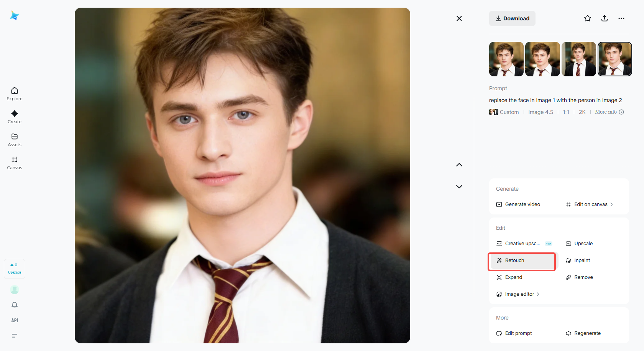Expand the Edit on canvas option

[x=590, y=204]
